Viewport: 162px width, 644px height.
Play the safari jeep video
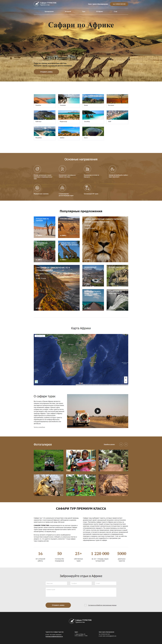coord(98,411)
